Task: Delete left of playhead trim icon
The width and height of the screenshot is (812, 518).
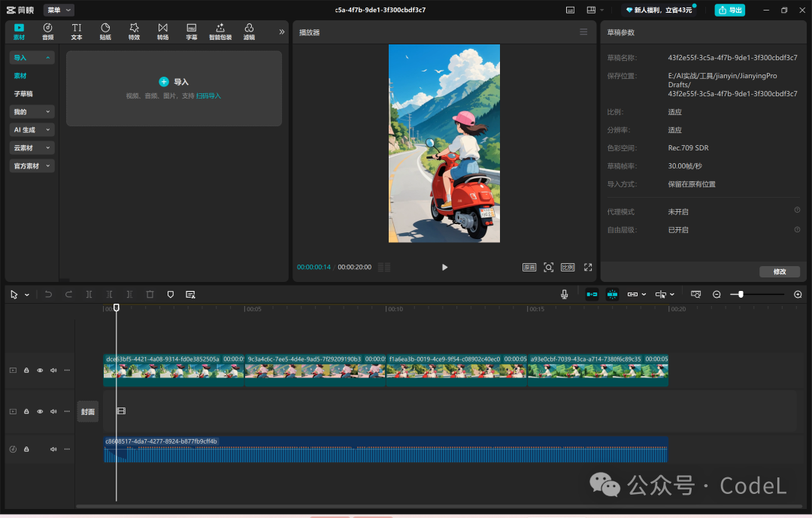Action: 109,294
